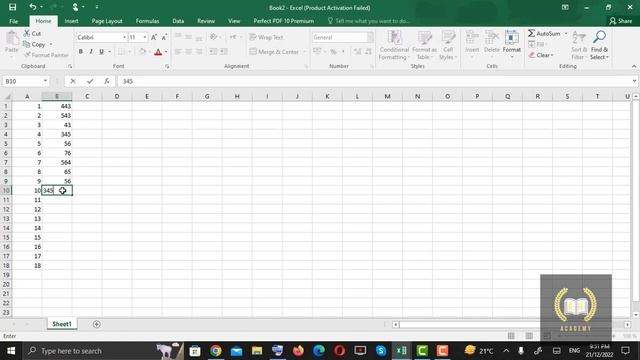
Task: Open the View tab
Action: point(234,21)
